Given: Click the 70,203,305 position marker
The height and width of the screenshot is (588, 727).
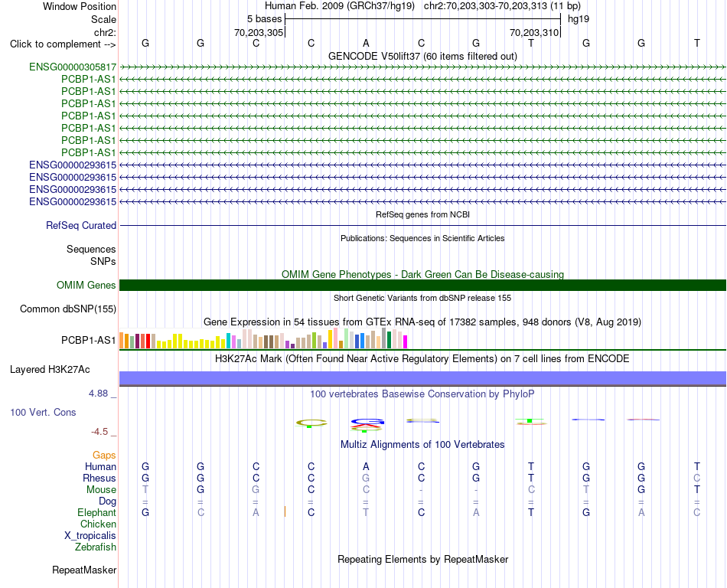Looking at the screenshot, I should point(259,32).
